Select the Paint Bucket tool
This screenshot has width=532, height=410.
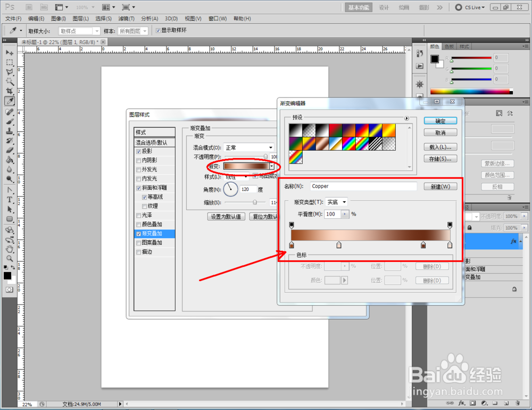coord(10,160)
